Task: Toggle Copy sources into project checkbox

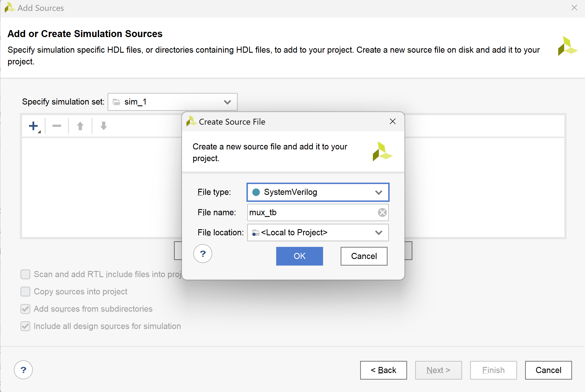Action: tap(25, 292)
